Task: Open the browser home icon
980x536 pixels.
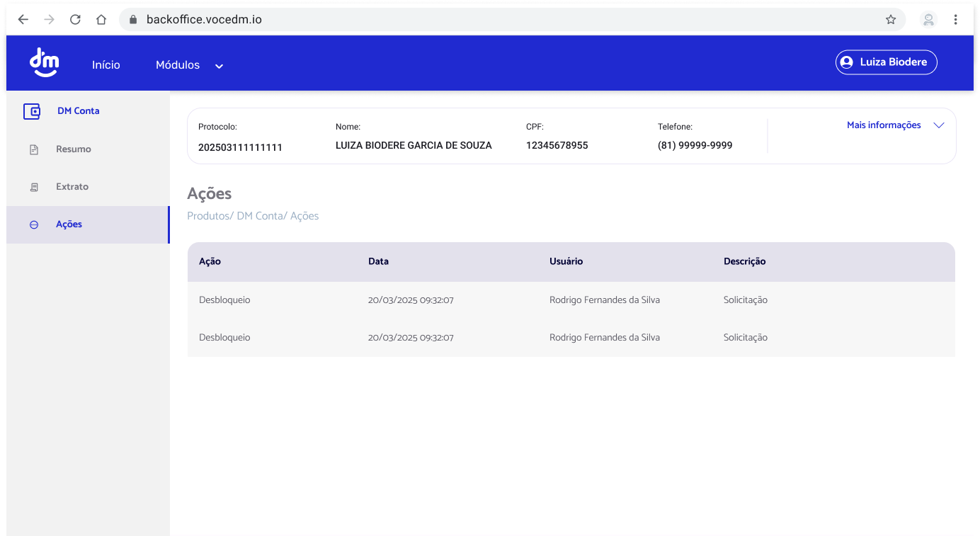Action: (101, 19)
